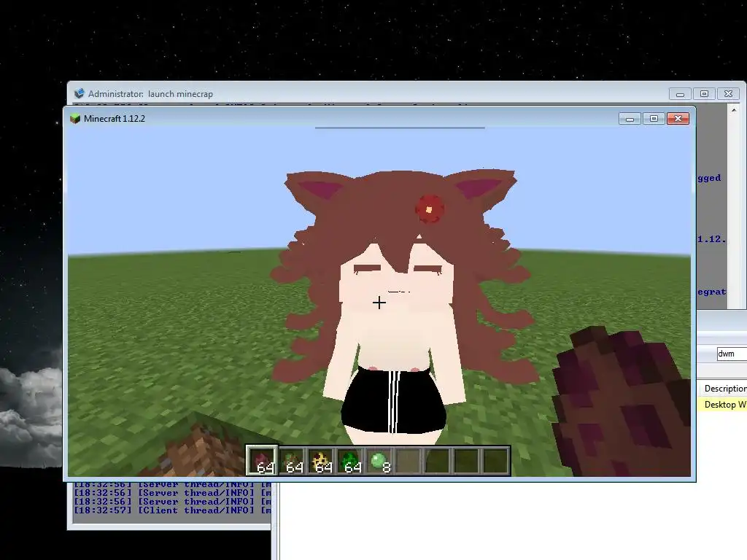Viewport: 747px width, 560px height.
Task: Click the dwm input field
Action: click(732, 354)
